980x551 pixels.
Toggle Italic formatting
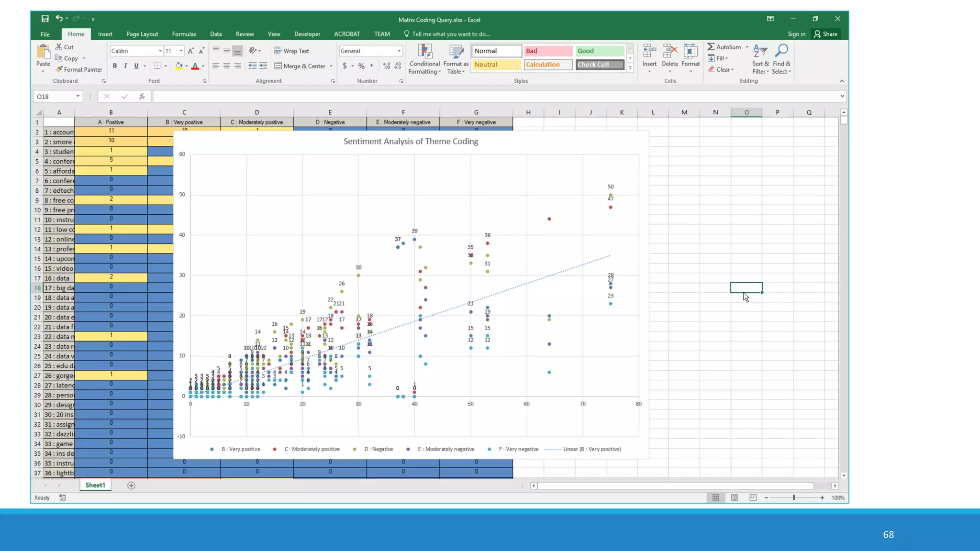coord(125,66)
